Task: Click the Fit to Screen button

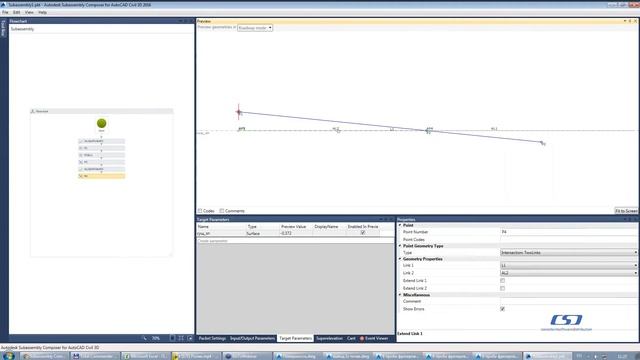Action: pyautogui.click(x=626, y=211)
